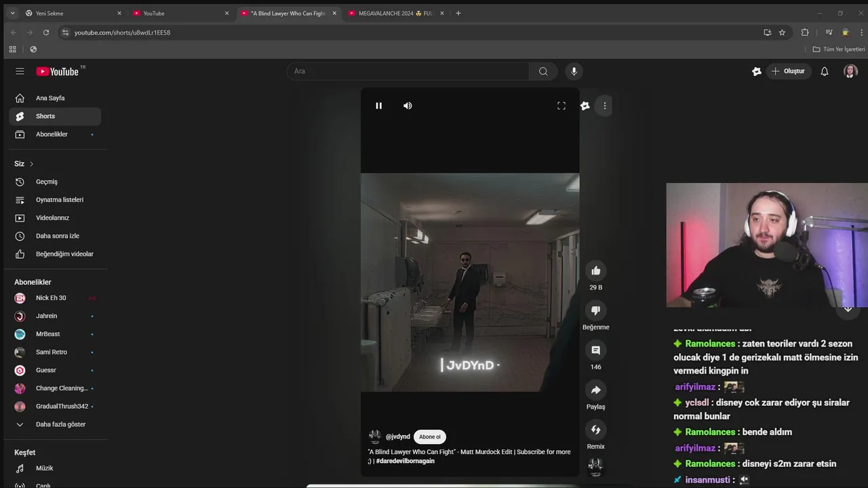Mute the Short's volume speaker icon

[408, 106]
